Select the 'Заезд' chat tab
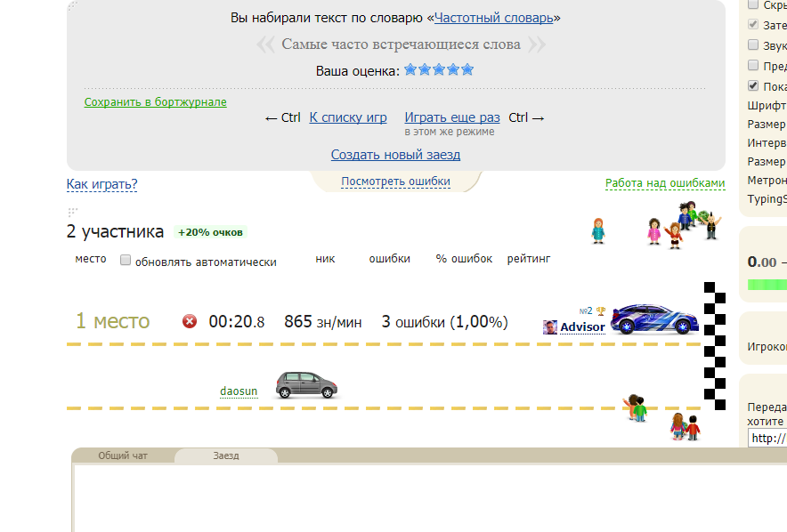 226,455
